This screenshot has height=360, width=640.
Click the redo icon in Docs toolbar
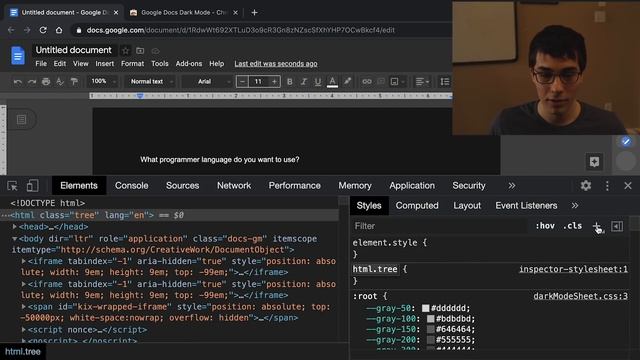coord(32,82)
